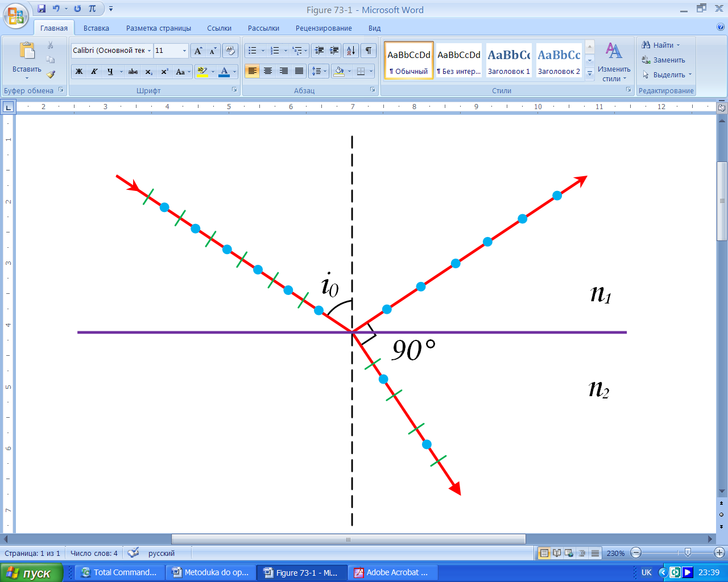This screenshot has width=728, height=582.
Task: Click Заменить to replace text
Action: (x=663, y=60)
